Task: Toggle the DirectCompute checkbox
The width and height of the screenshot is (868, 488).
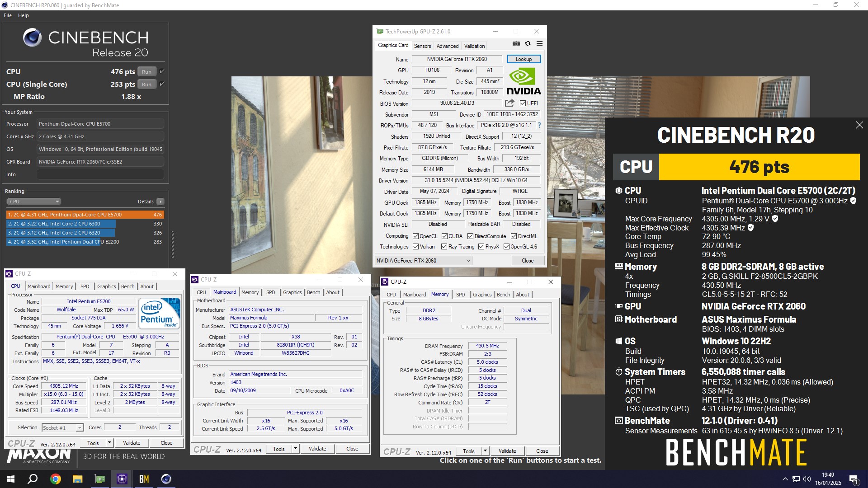Action: [470, 236]
